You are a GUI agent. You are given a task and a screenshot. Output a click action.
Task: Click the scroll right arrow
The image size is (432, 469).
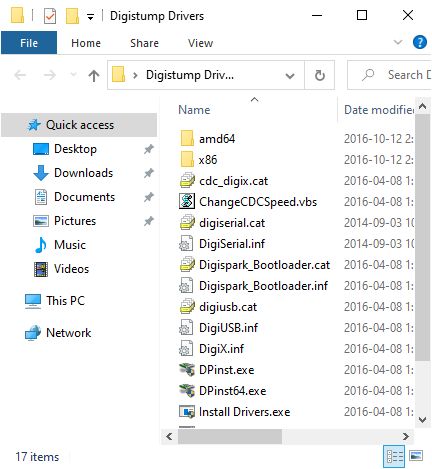pyautogui.click(x=406, y=436)
